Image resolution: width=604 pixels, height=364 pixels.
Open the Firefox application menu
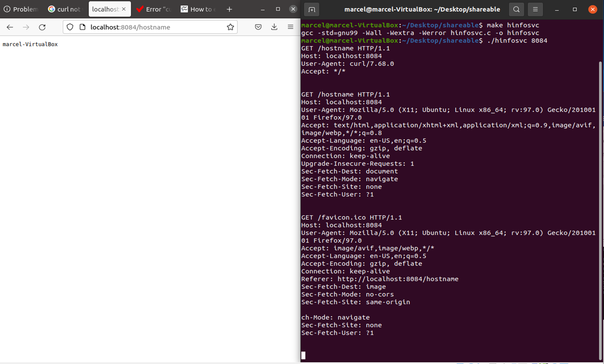(290, 27)
